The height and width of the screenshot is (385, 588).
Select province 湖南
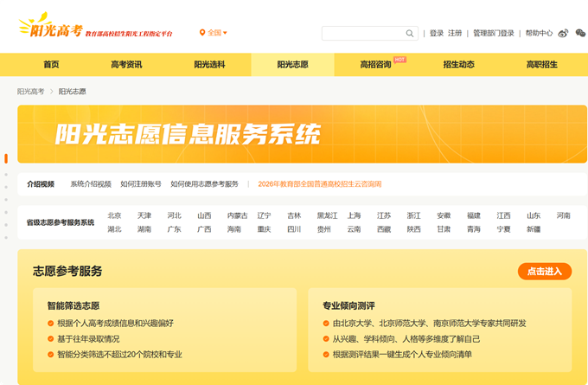pyautogui.click(x=144, y=229)
